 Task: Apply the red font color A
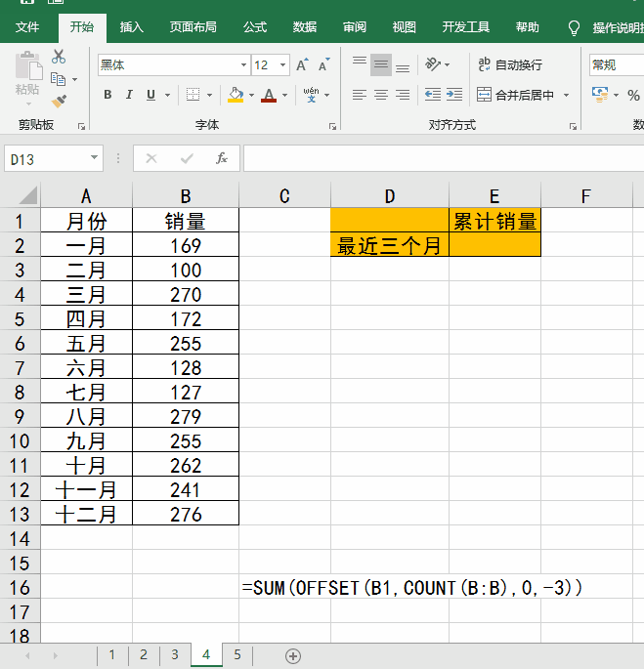[x=269, y=95]
